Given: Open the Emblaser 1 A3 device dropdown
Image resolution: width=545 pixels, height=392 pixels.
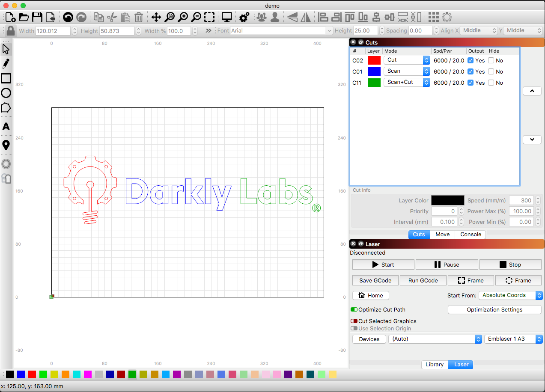Looking at the screenshot, I should (x=514, y=339).
